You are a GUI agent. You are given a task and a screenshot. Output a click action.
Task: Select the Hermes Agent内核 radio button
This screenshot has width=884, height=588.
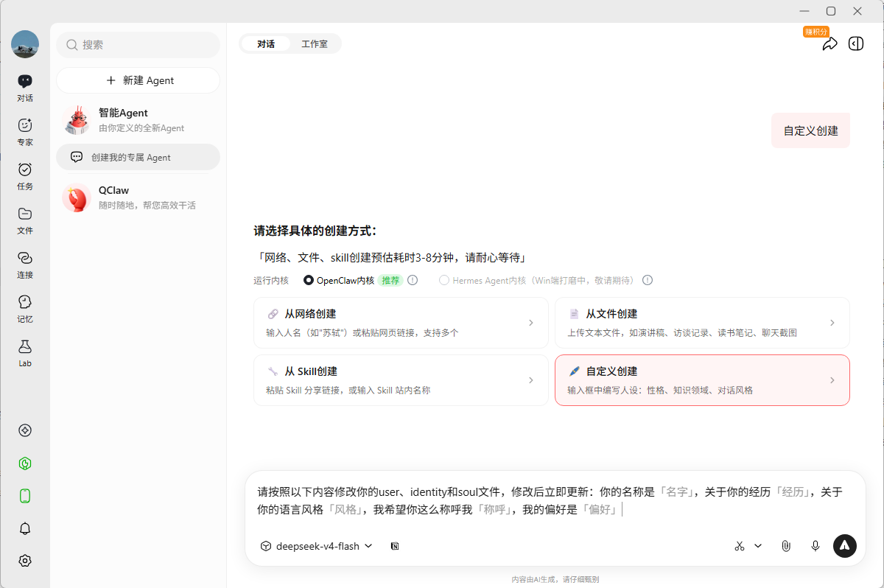444,280
